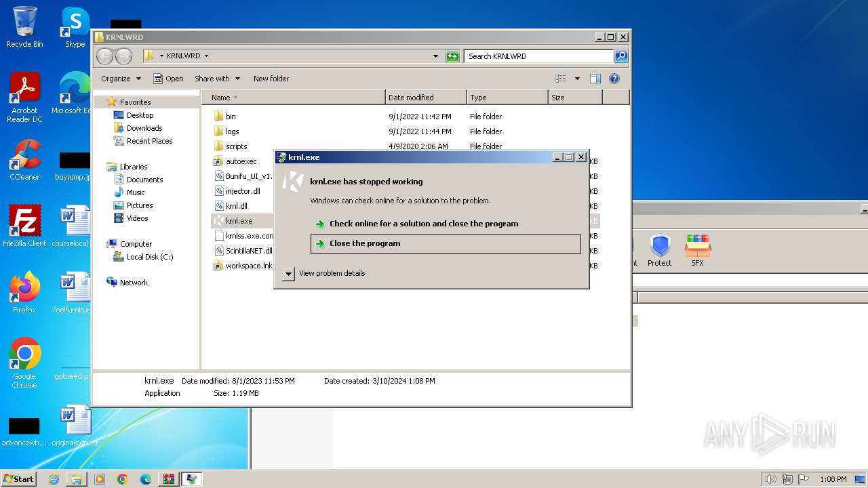868x488 pixels.
Task: Click the New folder button
Action: 271,79
